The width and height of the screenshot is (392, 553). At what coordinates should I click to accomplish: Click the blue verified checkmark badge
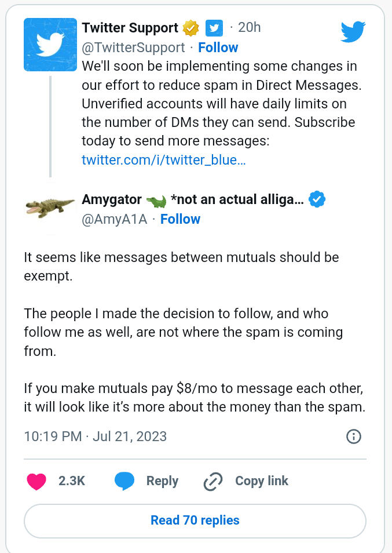point(317,200)
